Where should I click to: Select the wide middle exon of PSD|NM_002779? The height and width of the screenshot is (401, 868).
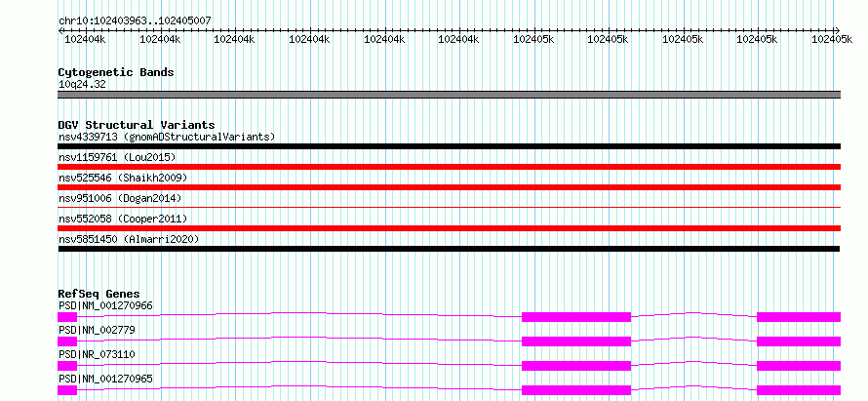point(576,341)
